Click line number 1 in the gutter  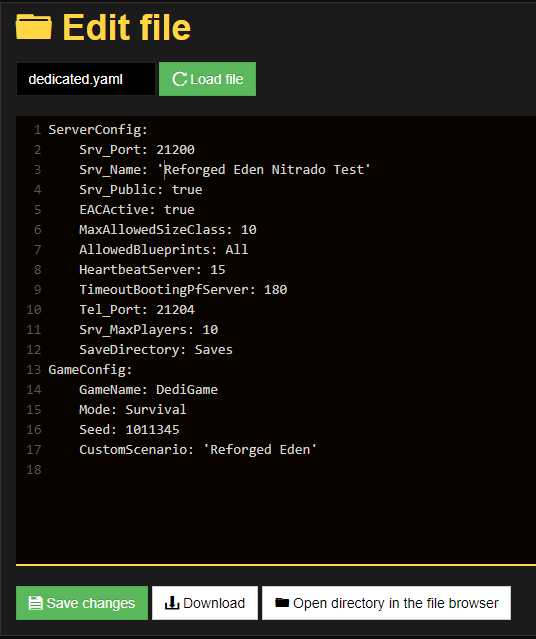click(x=37, y=130)
